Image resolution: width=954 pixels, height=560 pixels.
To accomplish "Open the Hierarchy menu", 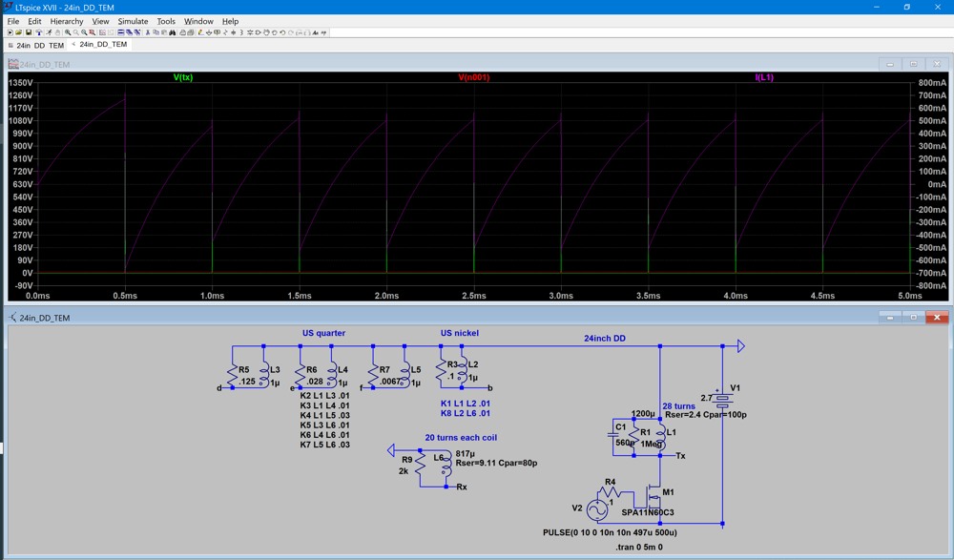I will point(67,21).
